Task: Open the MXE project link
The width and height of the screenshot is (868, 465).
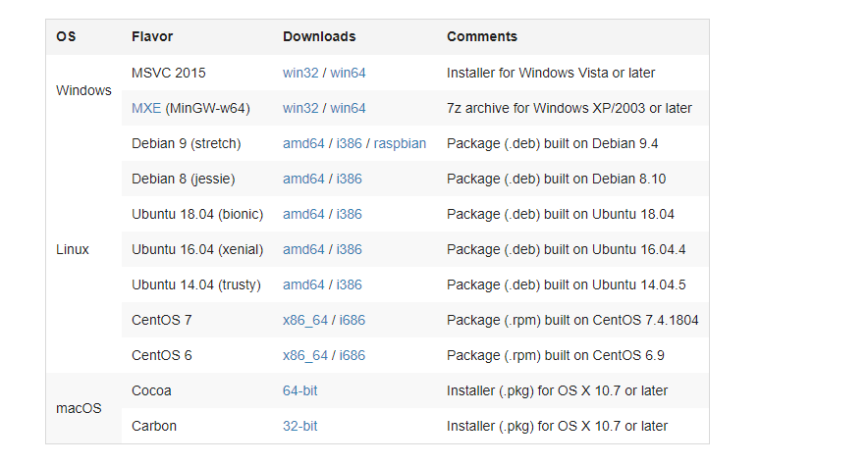Action: click(146, 108)
